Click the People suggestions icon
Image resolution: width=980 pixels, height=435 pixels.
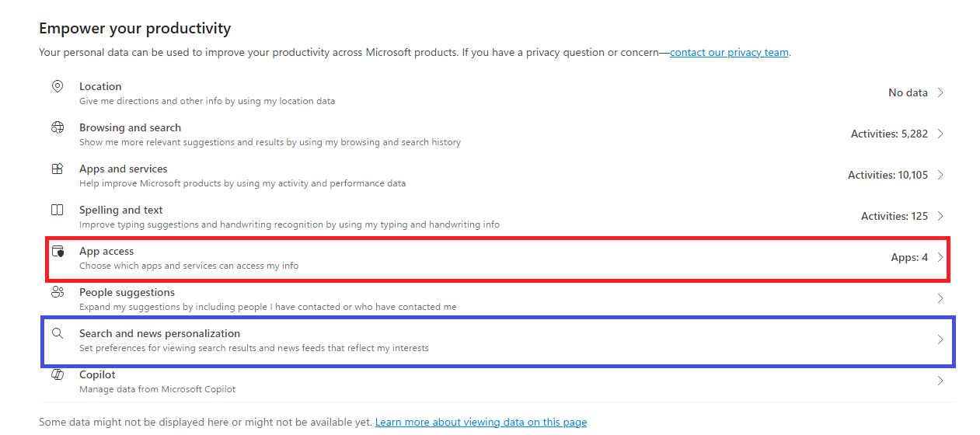(58, 292)
